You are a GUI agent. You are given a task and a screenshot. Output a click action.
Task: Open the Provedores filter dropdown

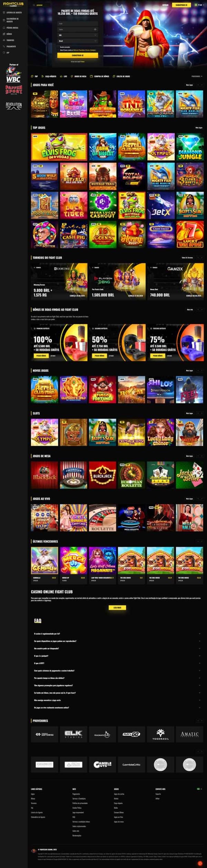tap(197, 76)
